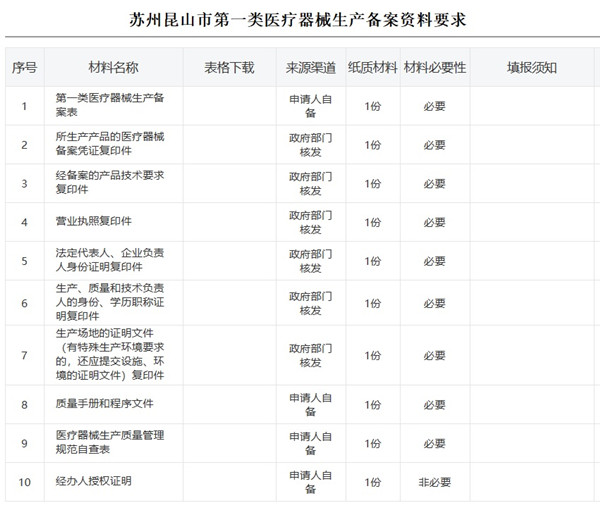Click 必要 in row 1
600x512 pixels.
pos(435,106)
